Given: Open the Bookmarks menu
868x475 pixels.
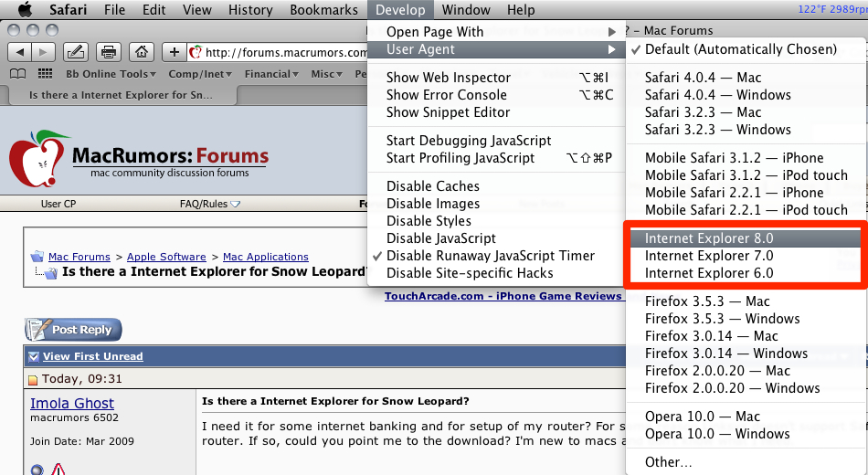Looking at the screenshot, I should click(323, 9).
